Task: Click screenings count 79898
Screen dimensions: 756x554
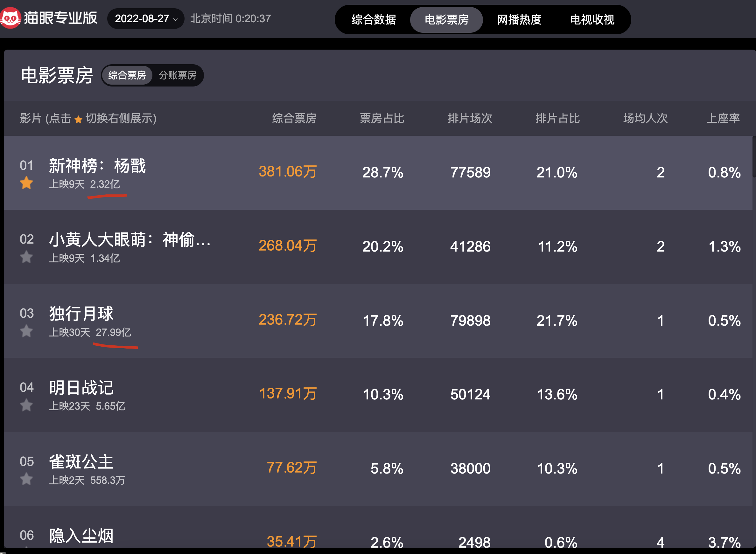Action: [x=471, y=321]
